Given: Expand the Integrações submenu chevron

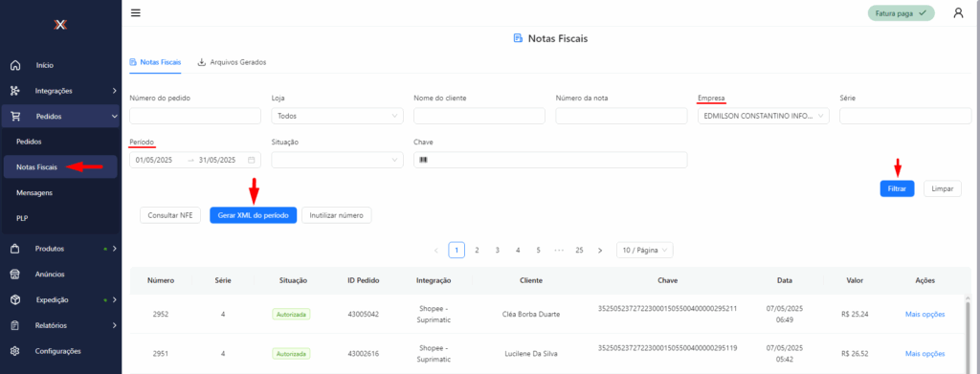Looking at the screenshot, I should [114, 91].
